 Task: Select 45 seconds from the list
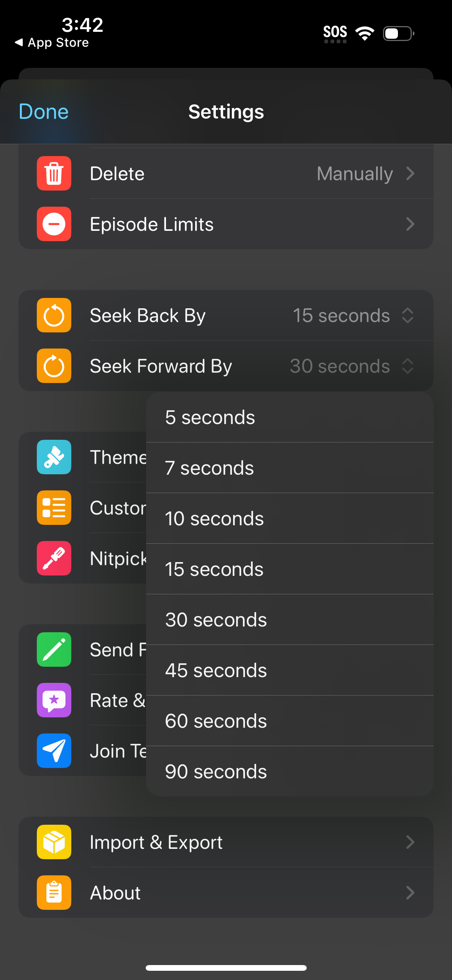click(289, 670)
